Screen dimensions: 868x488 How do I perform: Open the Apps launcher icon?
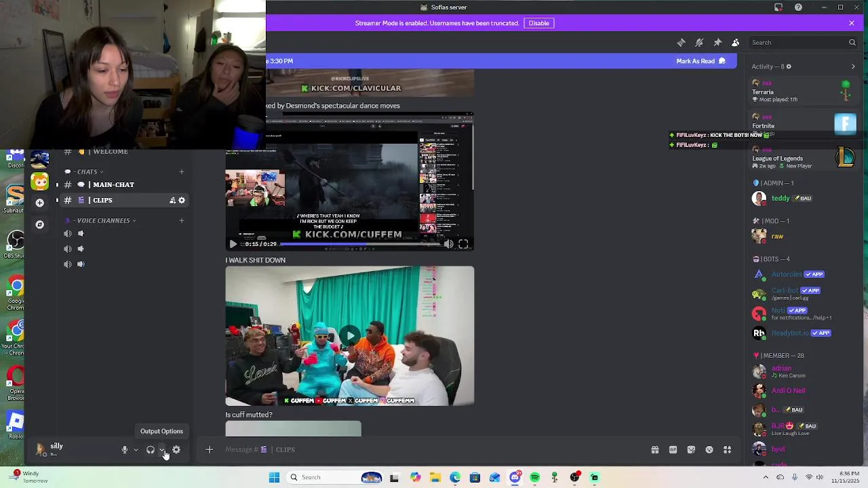727,450
